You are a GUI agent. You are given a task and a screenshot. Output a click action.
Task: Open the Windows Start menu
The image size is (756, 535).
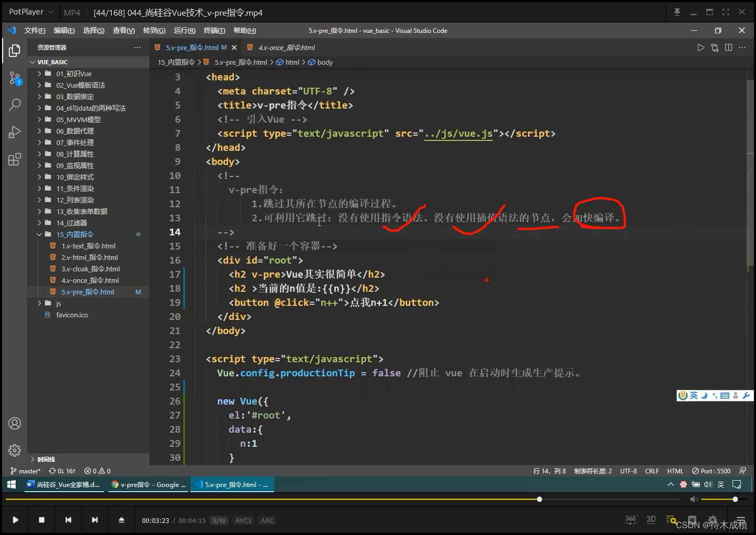[11, 484]
